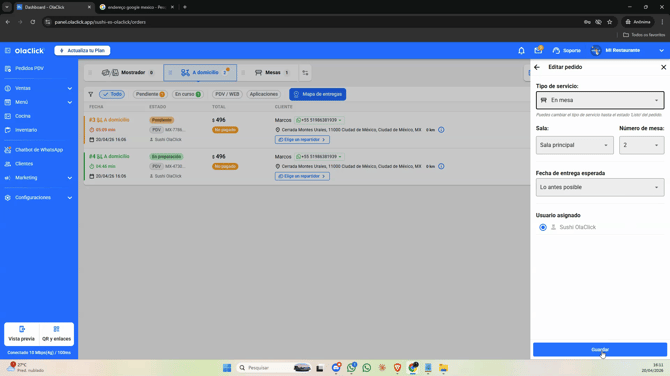Collapse sidebar via OlaClick menu icon
670x376 pixels.
(8, 50)
